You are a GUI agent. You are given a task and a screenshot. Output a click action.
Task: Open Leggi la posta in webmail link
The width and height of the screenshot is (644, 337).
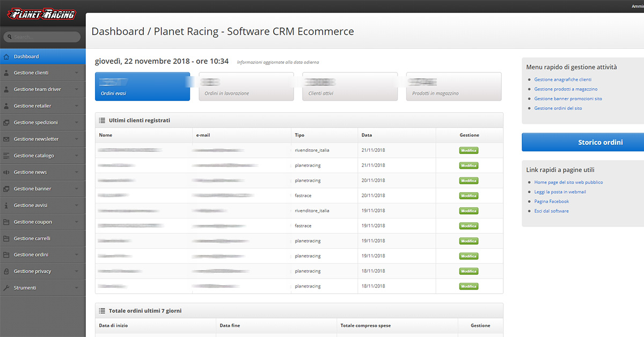pos(560,192)
